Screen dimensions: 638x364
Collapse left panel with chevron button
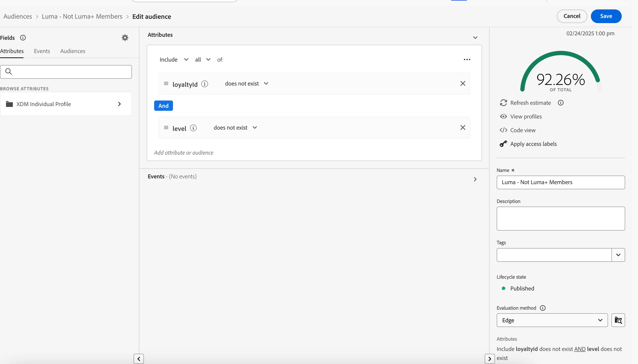(x=139, y=359)
